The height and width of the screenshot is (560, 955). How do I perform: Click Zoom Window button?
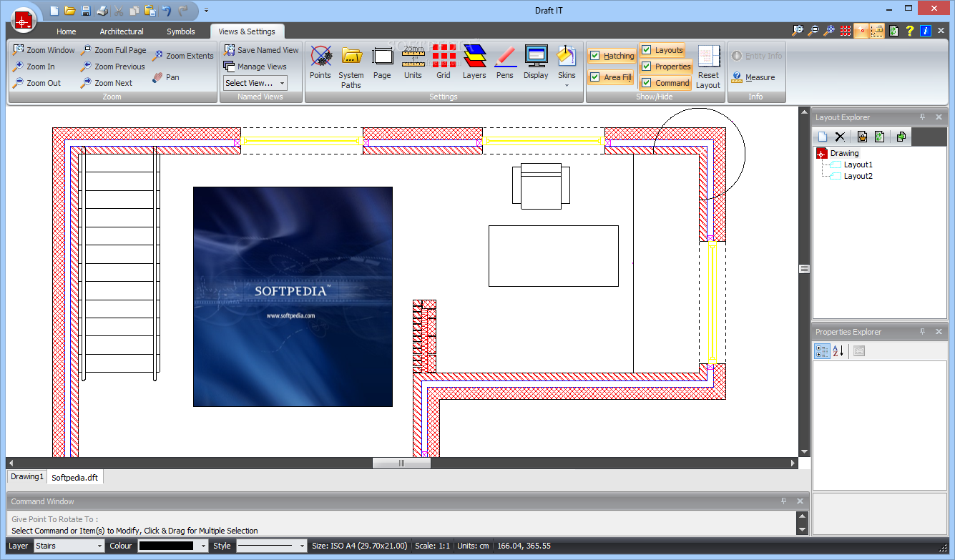click(44, 50)
